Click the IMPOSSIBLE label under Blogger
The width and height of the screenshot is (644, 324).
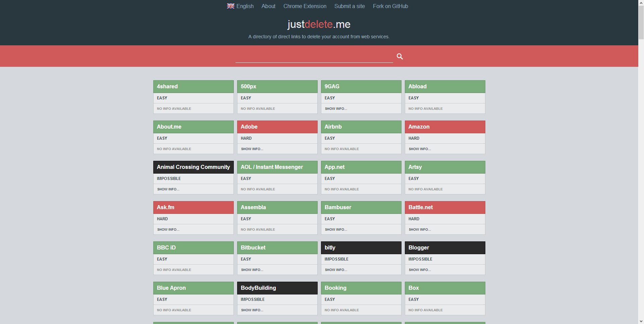coord(420,259)
